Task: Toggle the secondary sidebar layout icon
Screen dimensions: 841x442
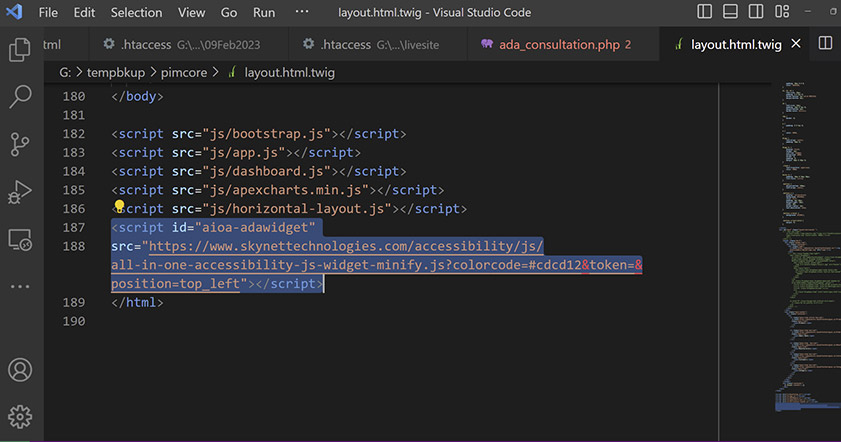Action: click(756, 12)
